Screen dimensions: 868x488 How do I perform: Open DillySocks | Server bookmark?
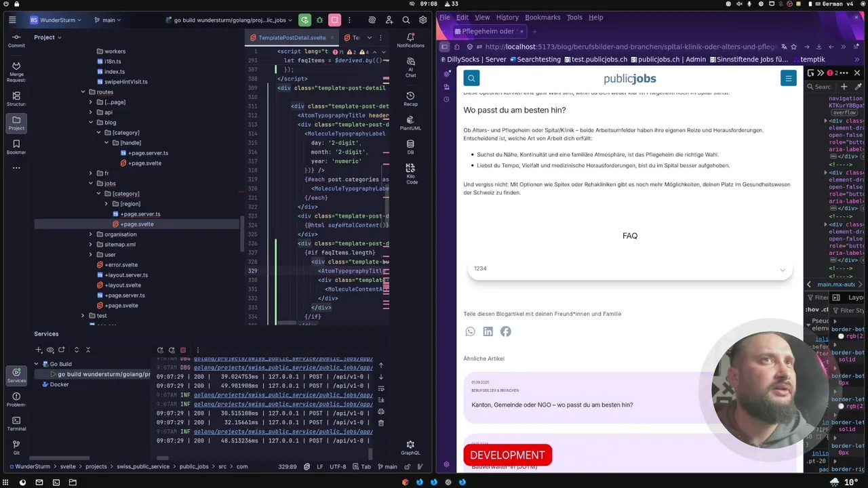pos(472,59)
